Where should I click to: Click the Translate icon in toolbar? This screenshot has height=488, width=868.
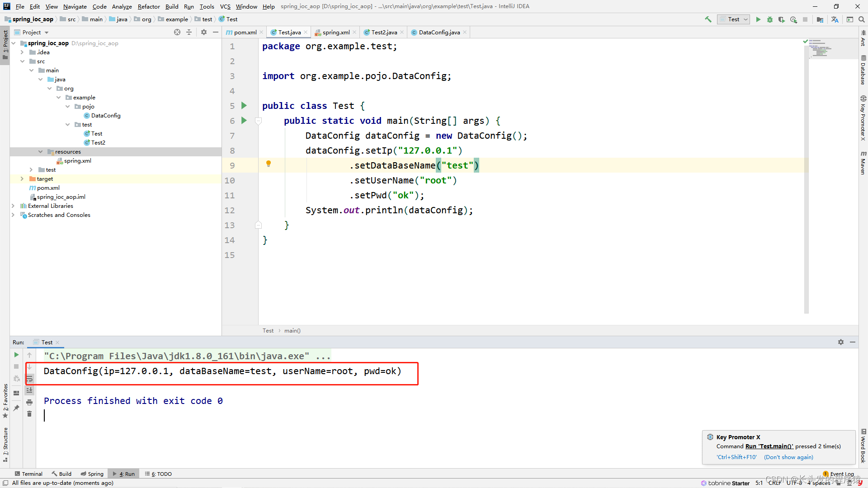[x=835, y=19]
